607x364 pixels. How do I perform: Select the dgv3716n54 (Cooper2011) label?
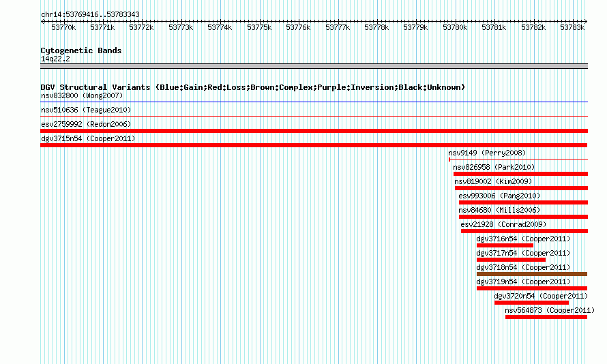(x=523, y=239)
